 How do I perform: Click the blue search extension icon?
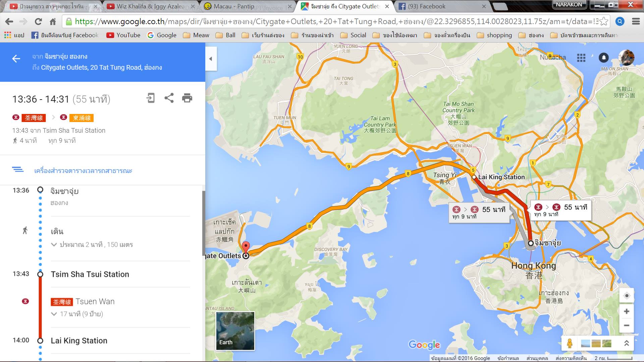pos(620,21)
